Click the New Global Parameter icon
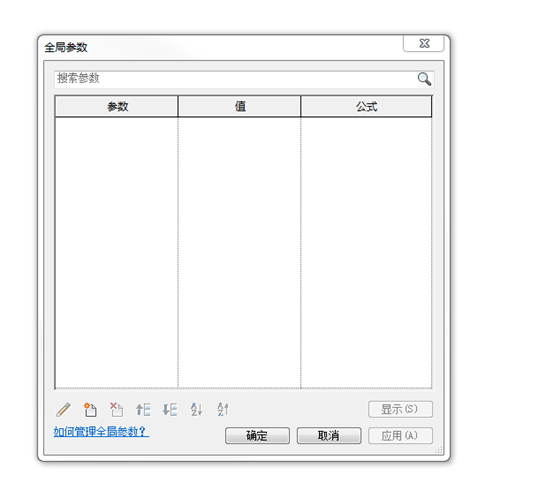The height and width of the screenshot is (490, 554). [x=90, y=410]
